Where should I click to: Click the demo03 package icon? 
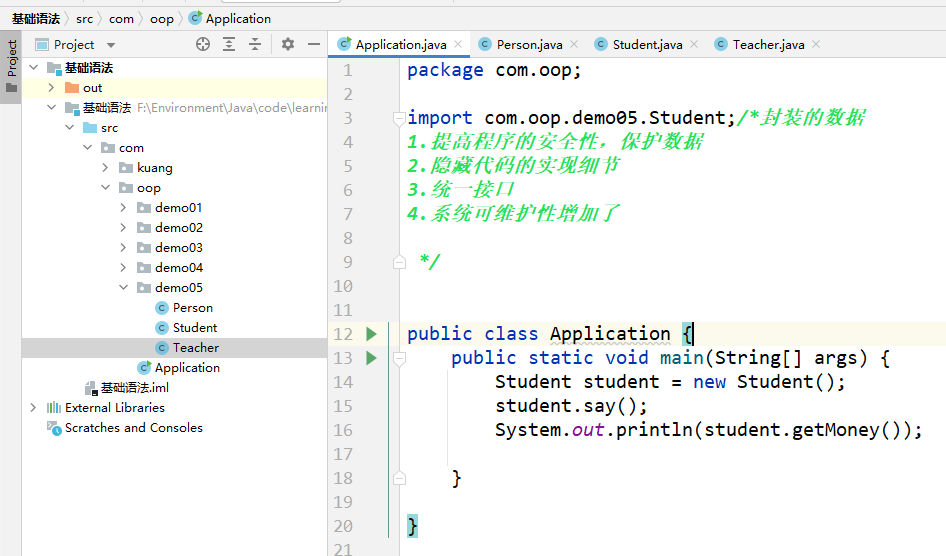tap(144, 247)
